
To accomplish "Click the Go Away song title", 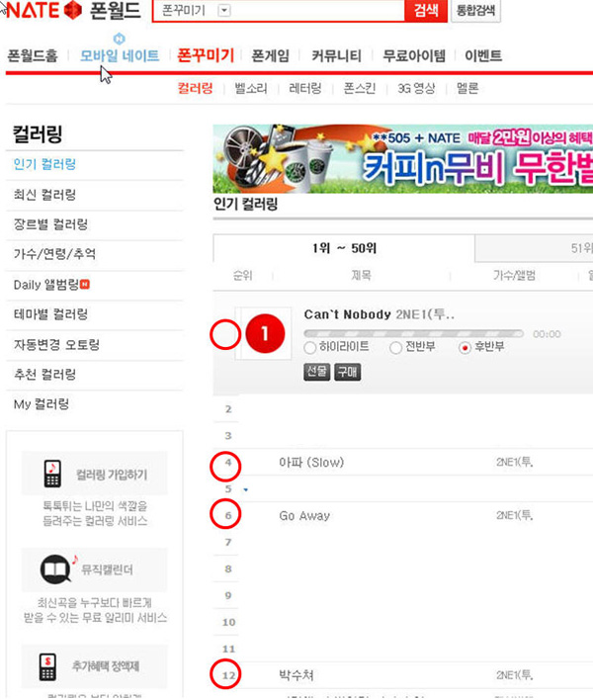I will 304,516.
